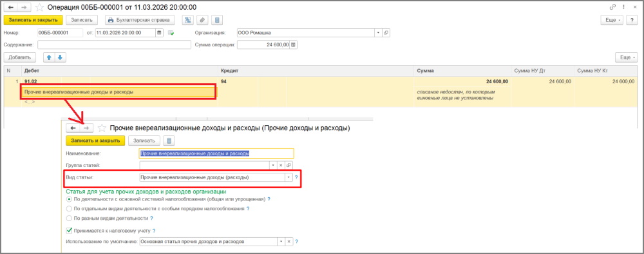Screen dimensions: 644x254
Task: Move the row up with blue up arrow
Action: [x=50, y=57]
